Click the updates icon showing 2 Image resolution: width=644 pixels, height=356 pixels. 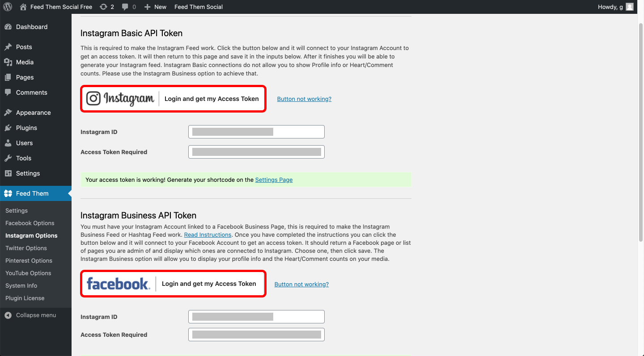tap(103, 7)
